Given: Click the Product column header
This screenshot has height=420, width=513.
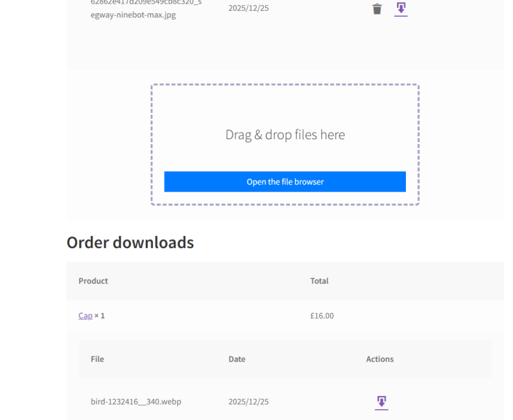Looking at the screenshot, I should 93,281.
